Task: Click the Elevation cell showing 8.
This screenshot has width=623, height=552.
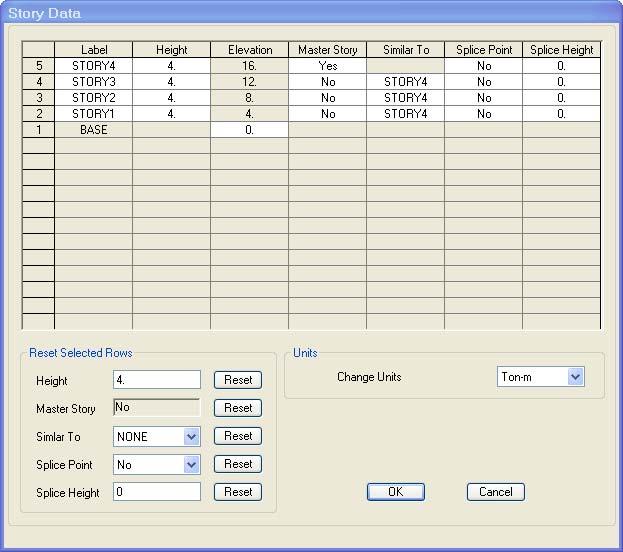Action: click(x=250, y=98)
